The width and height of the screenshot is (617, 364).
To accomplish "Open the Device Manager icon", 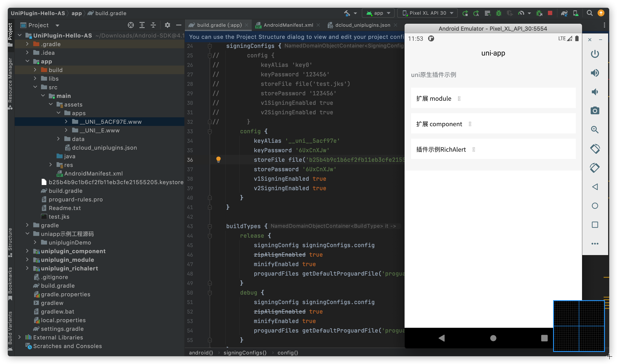I will [576, 13].
